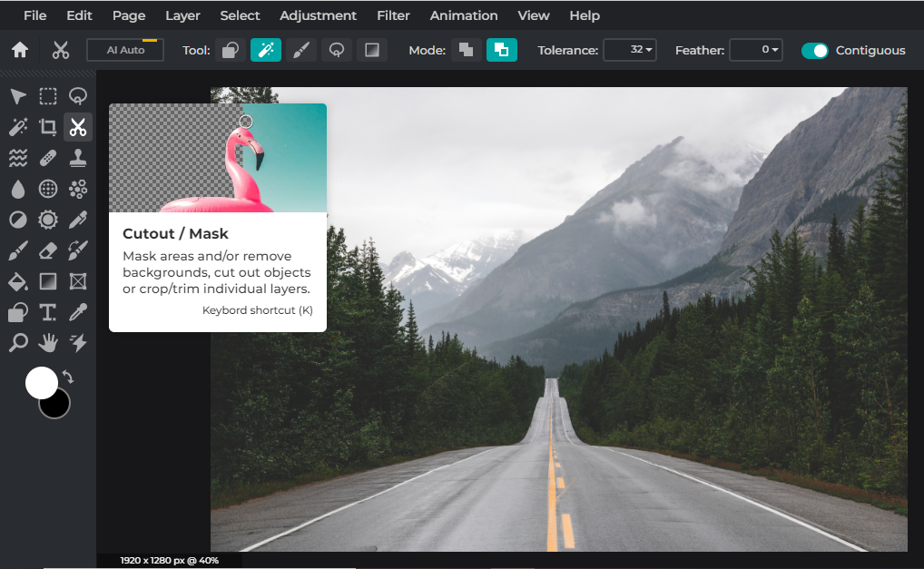
Task: Click the Home icon in the toolbar
Action: (x=18, y=50)
